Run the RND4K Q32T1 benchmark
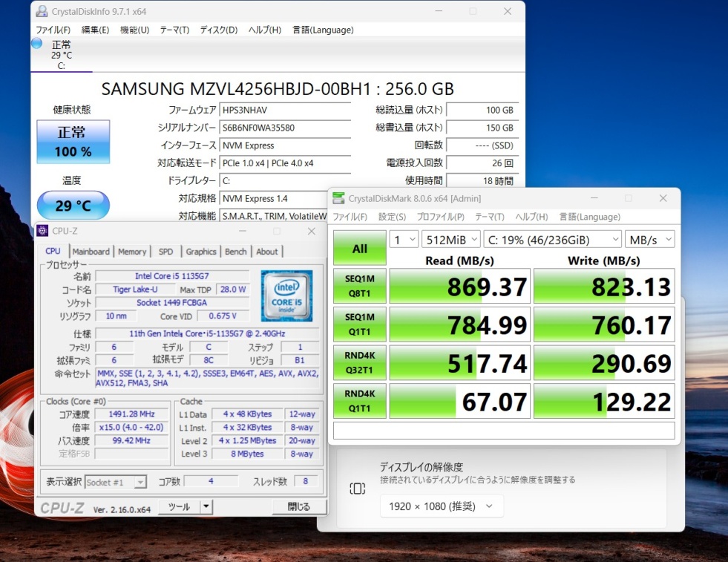The image size is (728, 562). click(x=360, y=362)
